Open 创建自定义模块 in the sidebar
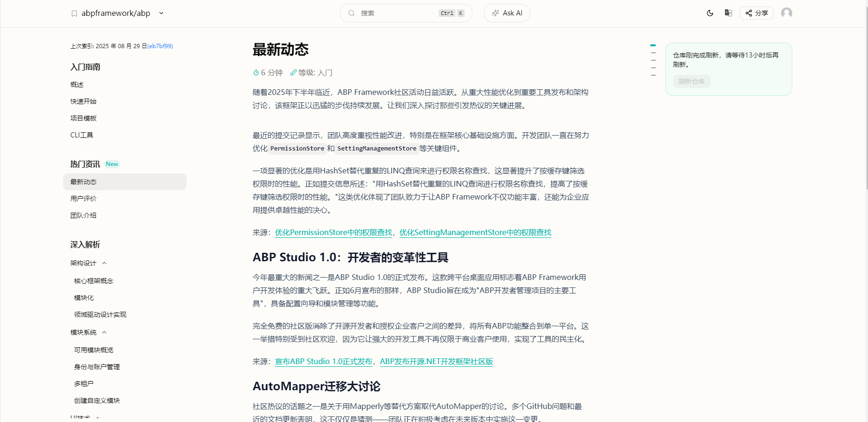 coord(97,401)
